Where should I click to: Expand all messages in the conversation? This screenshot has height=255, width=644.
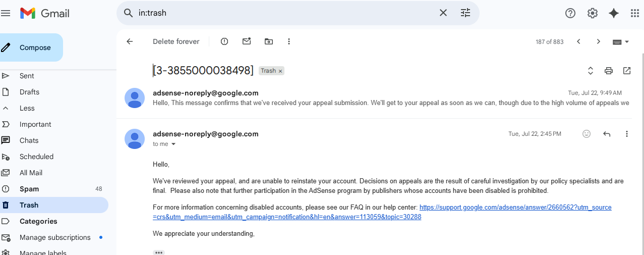tap(591, 71)
